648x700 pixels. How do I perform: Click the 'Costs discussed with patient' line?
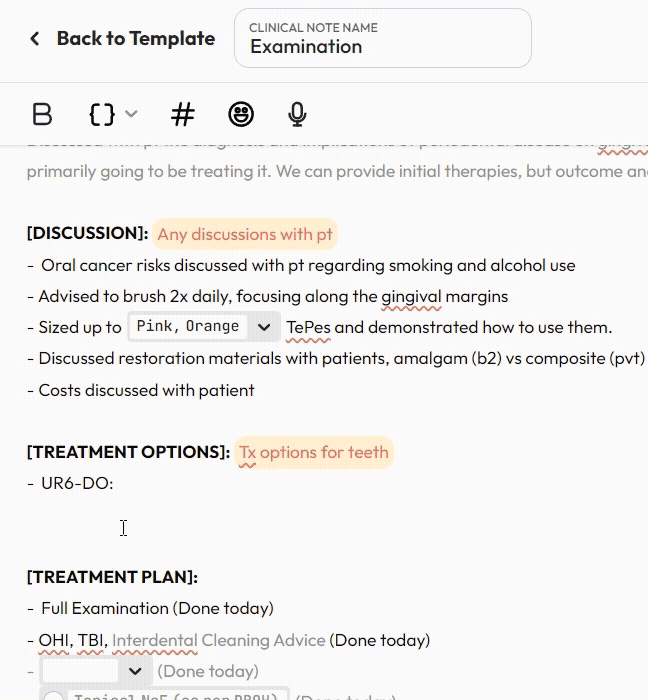146,390
